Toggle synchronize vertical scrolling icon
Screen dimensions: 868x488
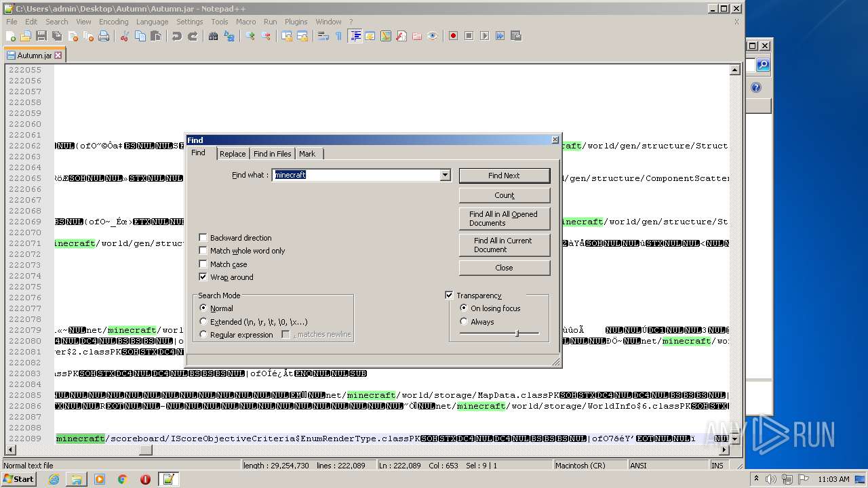287,36
